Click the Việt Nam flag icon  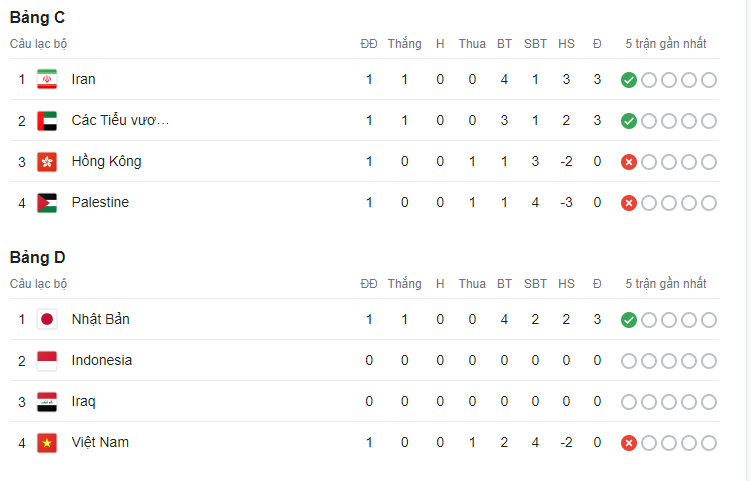[x=47, y=443]
